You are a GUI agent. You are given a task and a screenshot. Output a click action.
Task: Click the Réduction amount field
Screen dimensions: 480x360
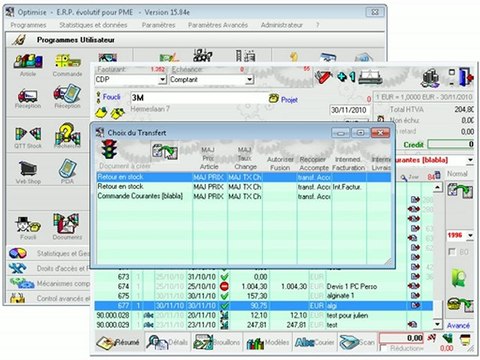pos(402,338)
